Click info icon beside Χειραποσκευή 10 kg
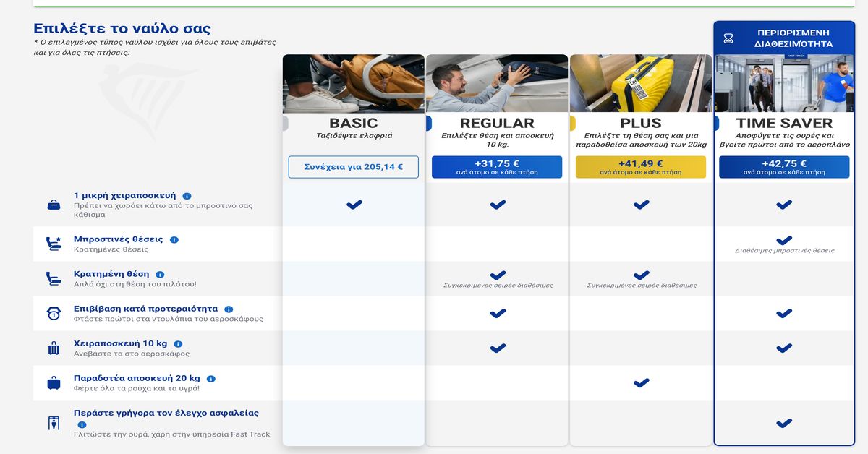The image size is (868, 454). pos(178,344)
